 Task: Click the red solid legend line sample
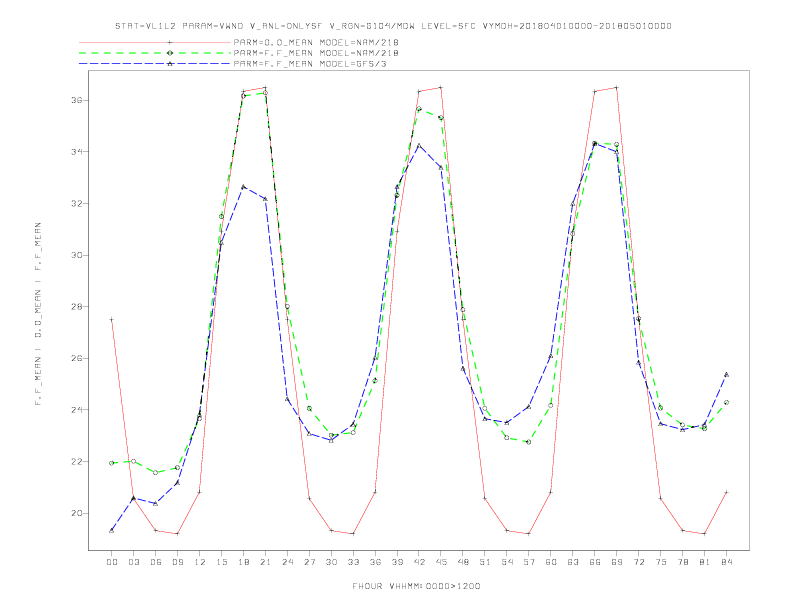(x=155, y=42)
